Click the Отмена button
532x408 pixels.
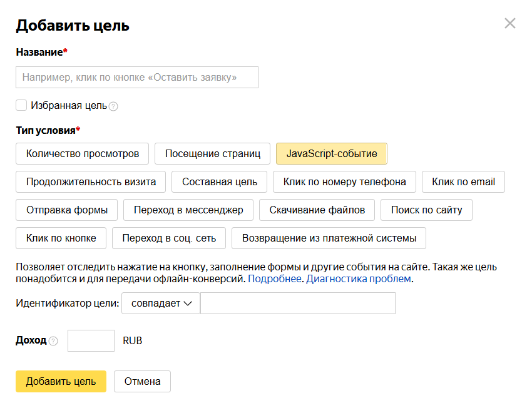click(x=142, y=381)
